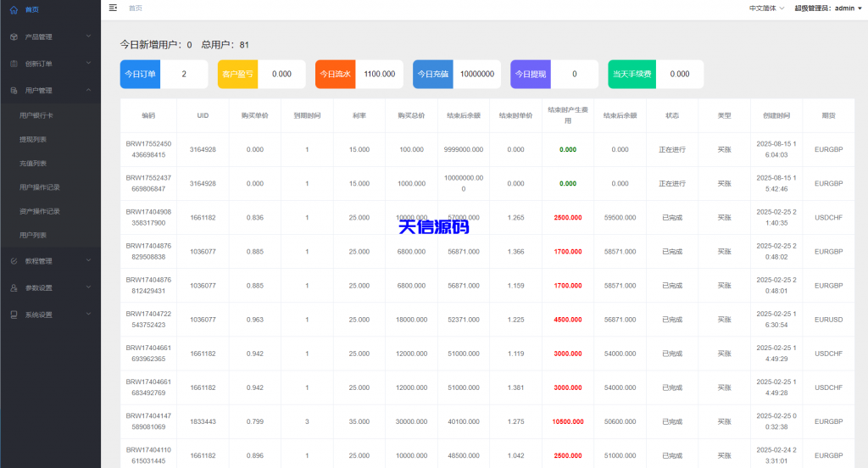Image resolution: width=868 pixels, height=468 pixels.
Task: Click the 1.366 ending price cell
Action: [516, 252]
